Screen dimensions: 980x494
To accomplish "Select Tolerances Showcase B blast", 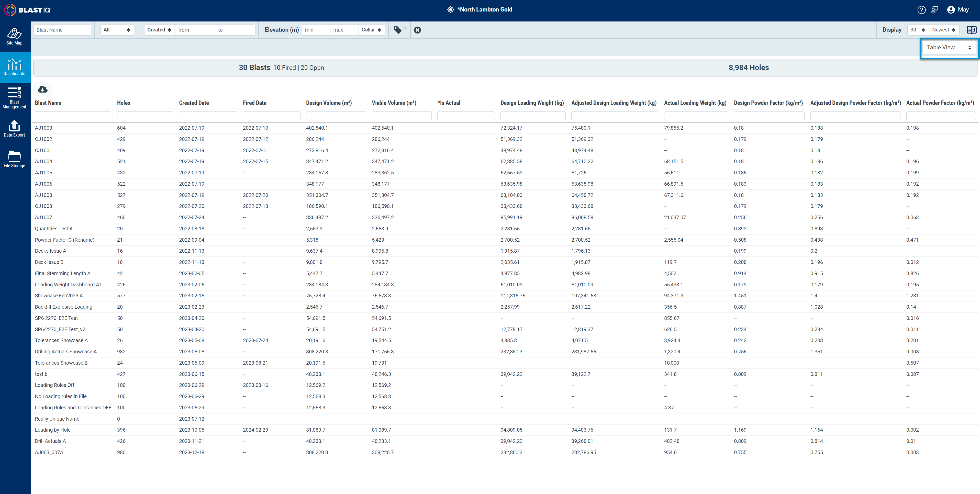I will [x=61, y=363].
